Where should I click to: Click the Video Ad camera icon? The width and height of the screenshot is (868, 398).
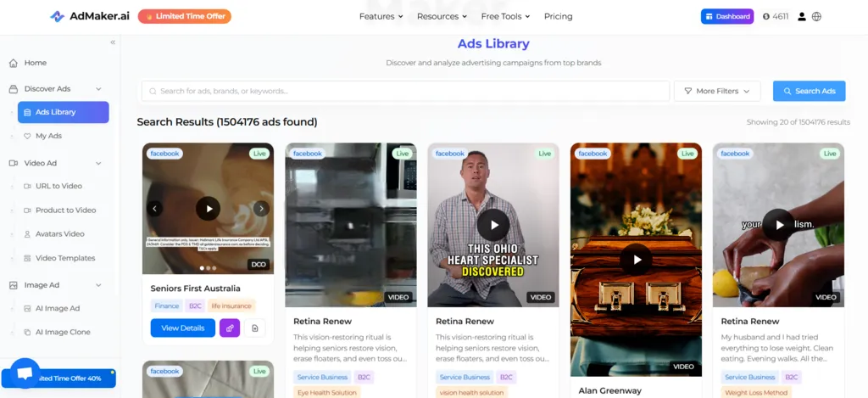(14, 163)
